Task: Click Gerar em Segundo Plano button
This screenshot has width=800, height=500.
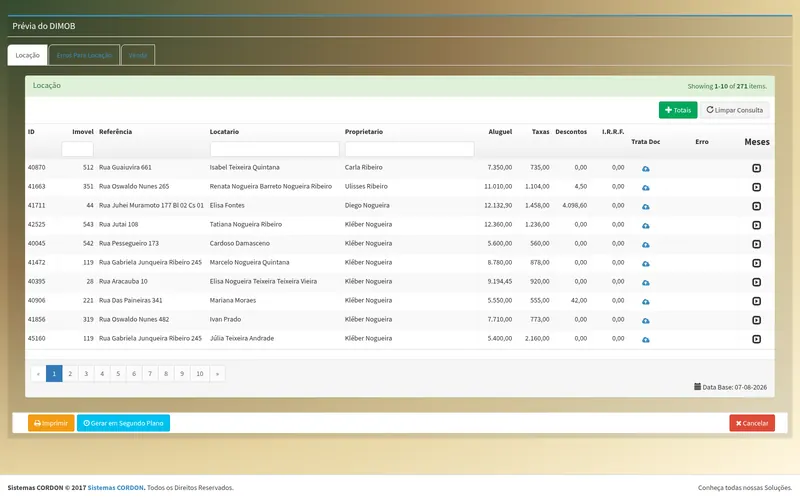Action: click(123, 423)
